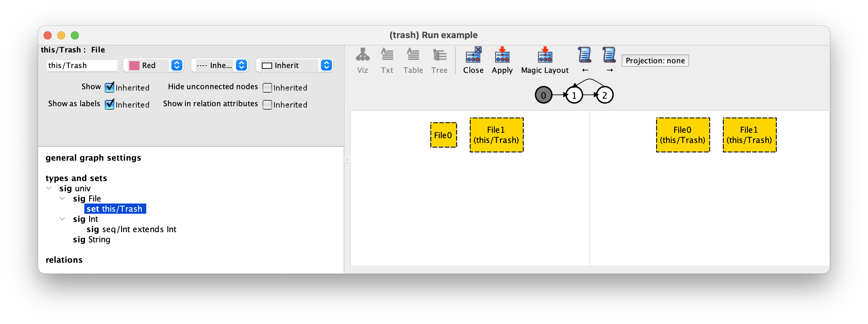This screenshot has width=868, height=324.
Task: Apply theme changes
Action: pos(502,61)
